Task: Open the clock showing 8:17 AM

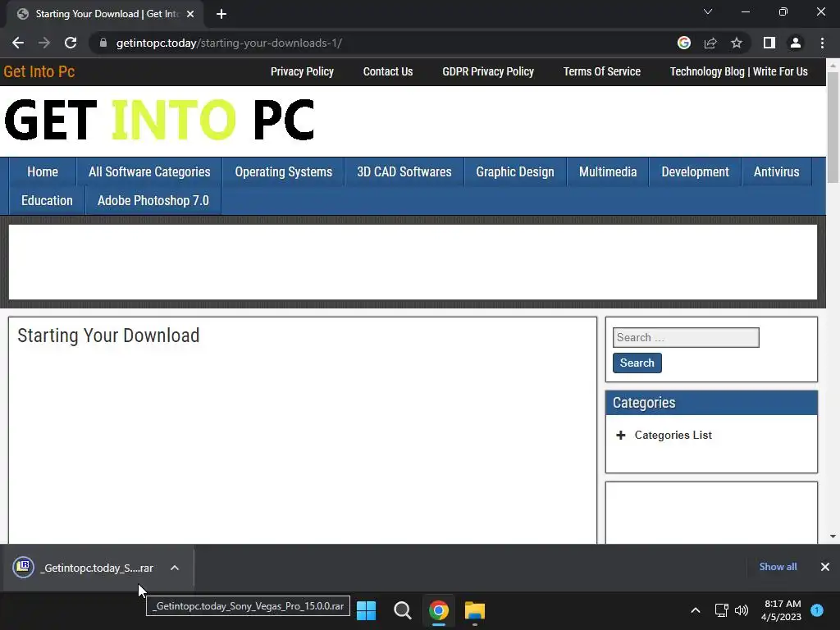Action: [781, 610]
